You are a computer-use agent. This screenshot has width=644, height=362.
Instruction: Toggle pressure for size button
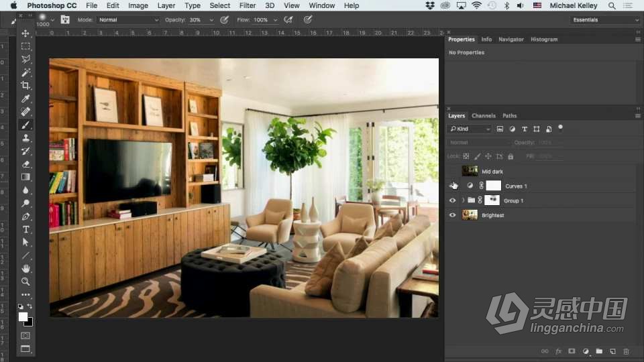(308, 19)
